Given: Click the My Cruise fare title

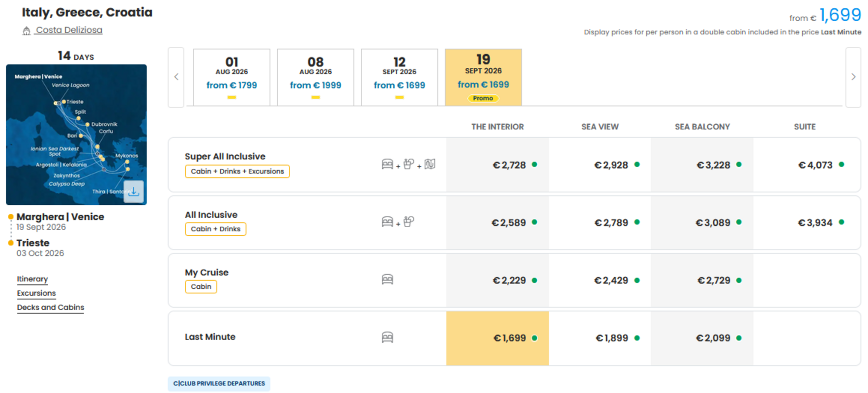Looking at the screenshot, I should pyautogui.click(x=206, y=273).
